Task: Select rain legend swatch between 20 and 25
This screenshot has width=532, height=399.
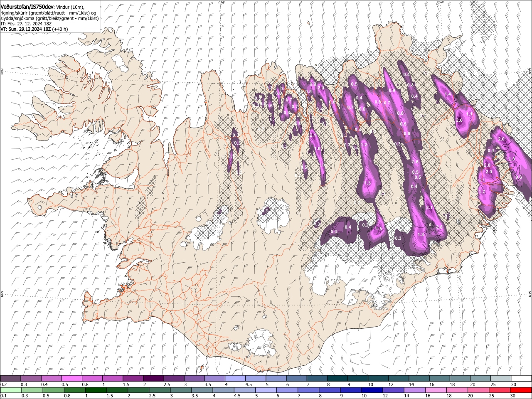Action: (478, 390)
